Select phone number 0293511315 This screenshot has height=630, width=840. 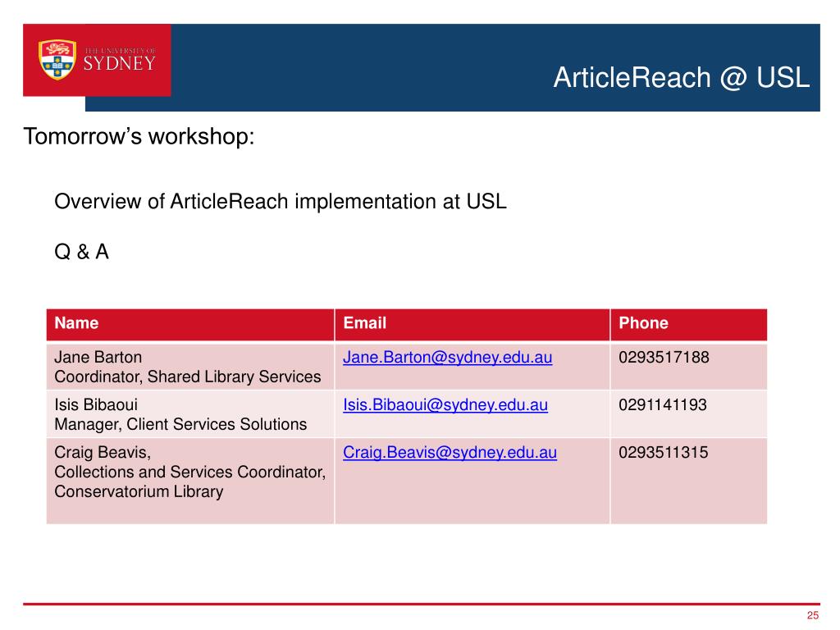pyautogui.click(x=663, y=453)
